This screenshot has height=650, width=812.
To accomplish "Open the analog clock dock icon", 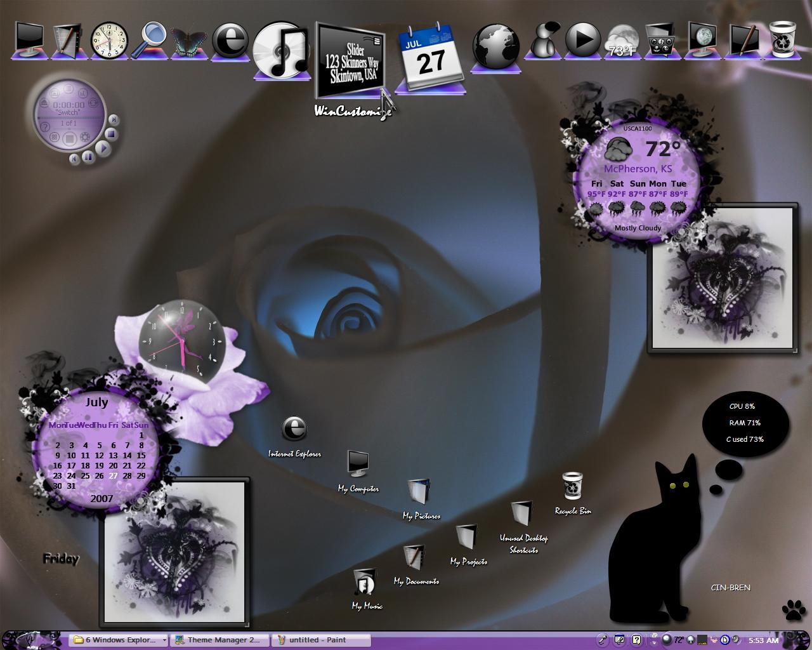I will click(109, 40).
